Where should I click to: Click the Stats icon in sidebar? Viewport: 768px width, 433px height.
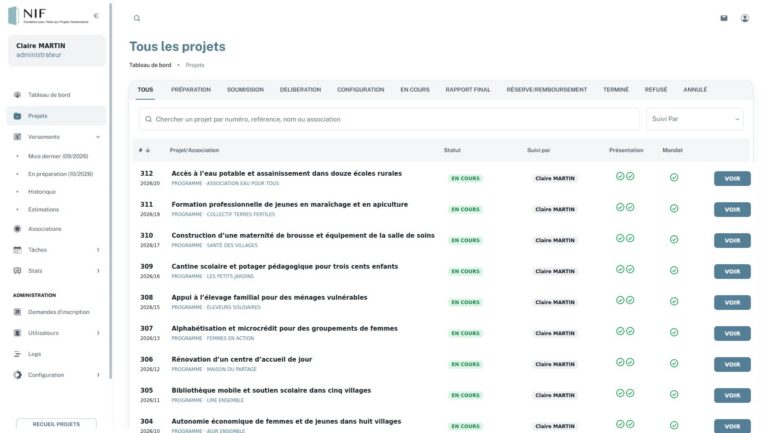tap(17, 271)
